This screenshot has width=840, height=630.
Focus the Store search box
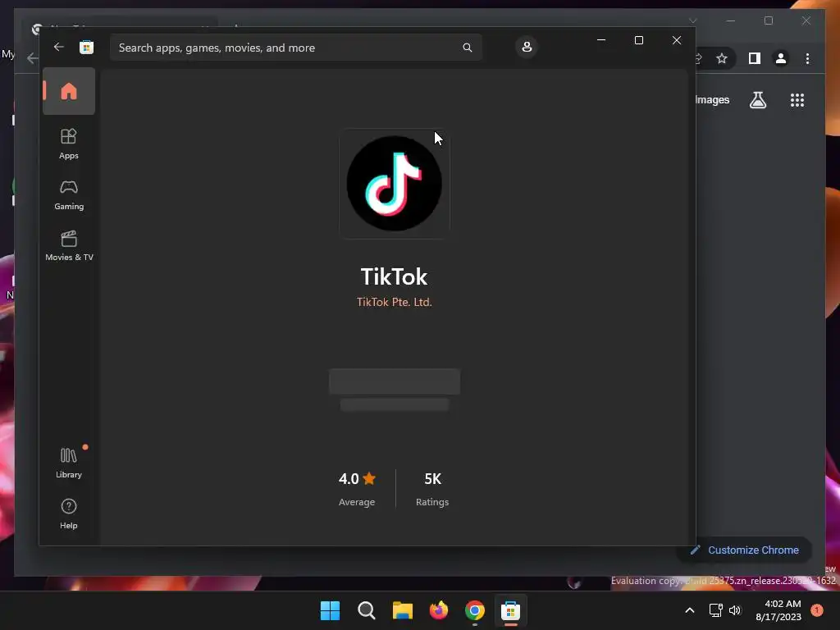295,48
